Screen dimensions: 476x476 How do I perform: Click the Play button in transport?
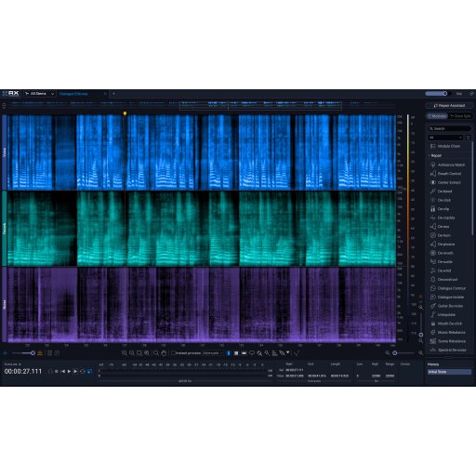click(x=69, y=371)
